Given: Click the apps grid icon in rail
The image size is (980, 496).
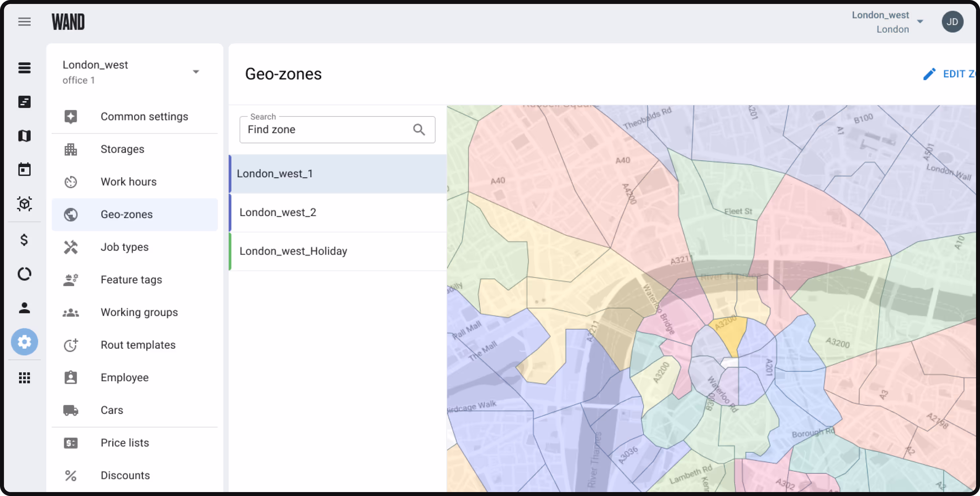Looking at the screenshot, I should (24, 377).
